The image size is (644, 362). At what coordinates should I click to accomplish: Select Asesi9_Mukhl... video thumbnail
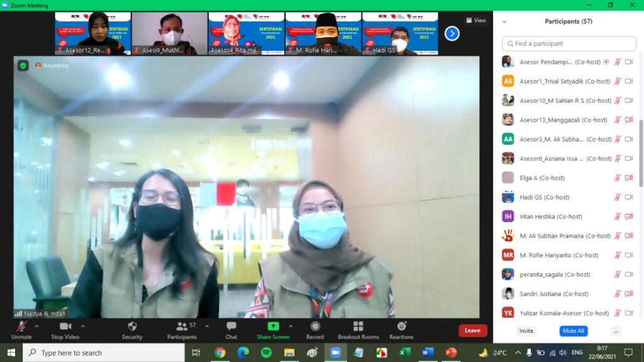tap(170, 33)
